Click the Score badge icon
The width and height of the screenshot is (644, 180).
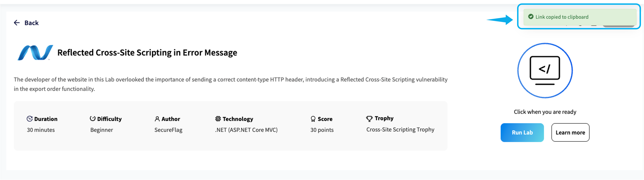point(313,119)
